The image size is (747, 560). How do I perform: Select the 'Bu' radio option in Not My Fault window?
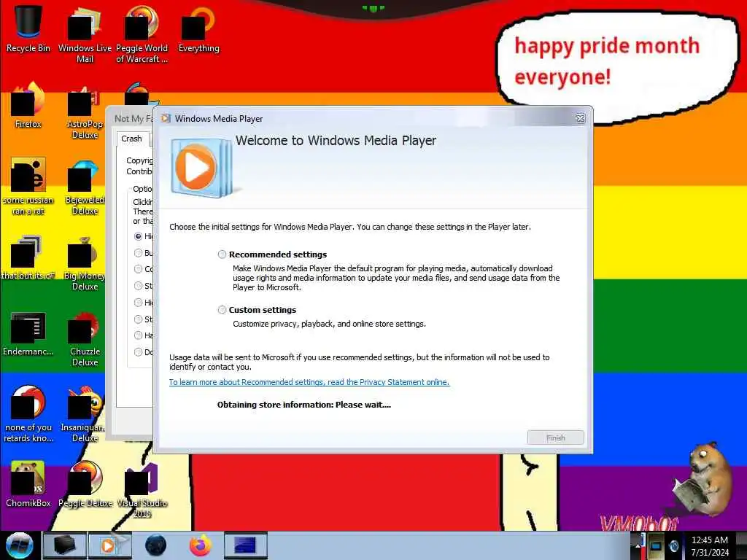(138, 253)
